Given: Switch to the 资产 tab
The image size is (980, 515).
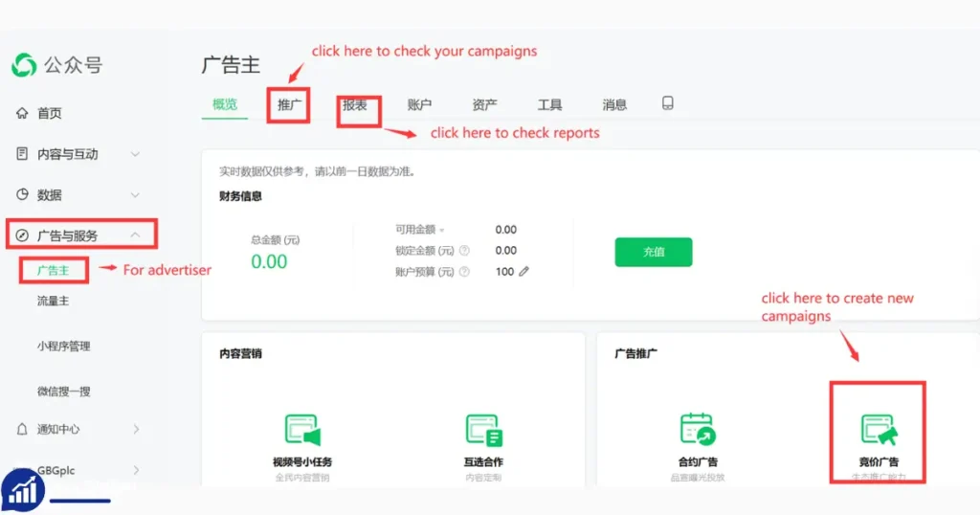Looking at the screenshot, I should [x=484, y=105].
